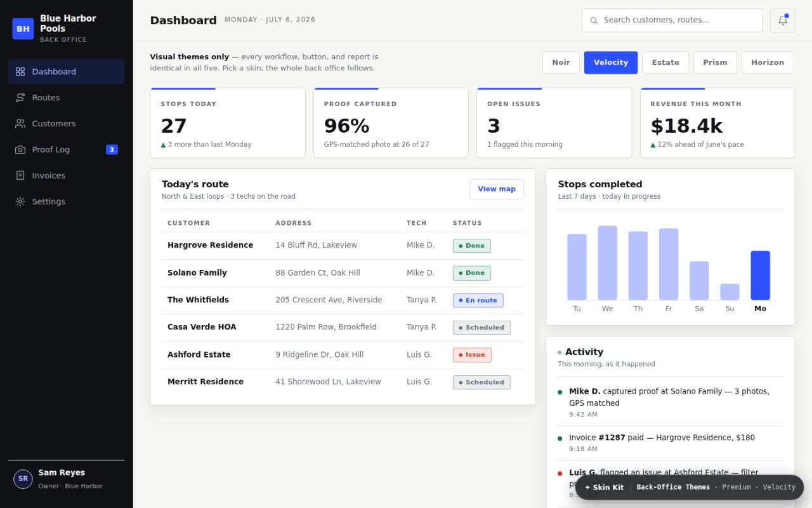Screen dimensions: 812x508
Task: Click the Wednesday bar in chart
Action: 607,263
